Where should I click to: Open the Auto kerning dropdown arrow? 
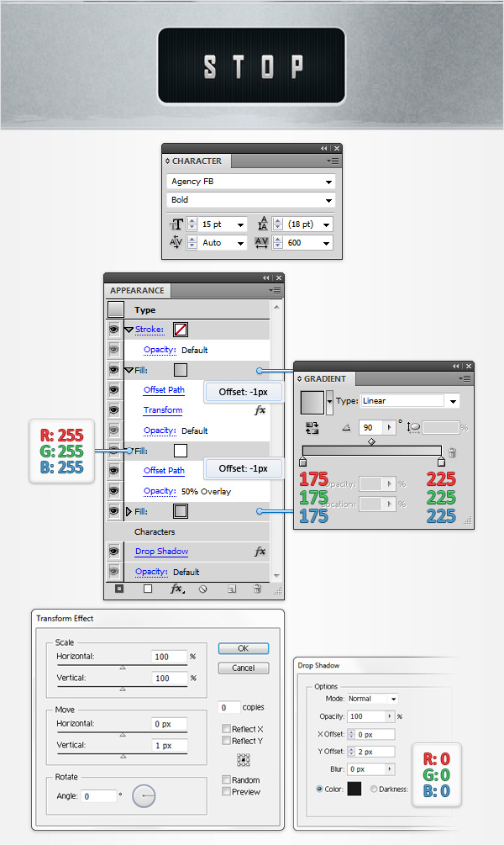(241, 243)
